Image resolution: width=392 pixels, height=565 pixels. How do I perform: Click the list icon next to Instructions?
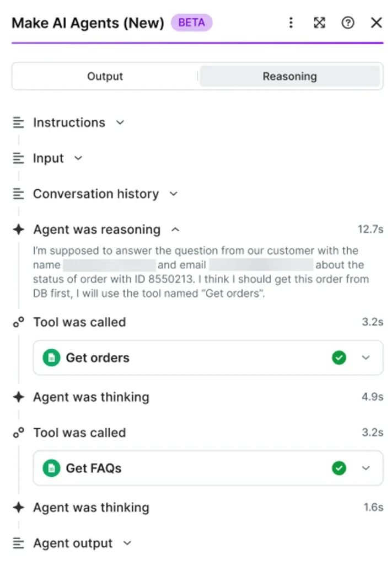click(18, 122)
